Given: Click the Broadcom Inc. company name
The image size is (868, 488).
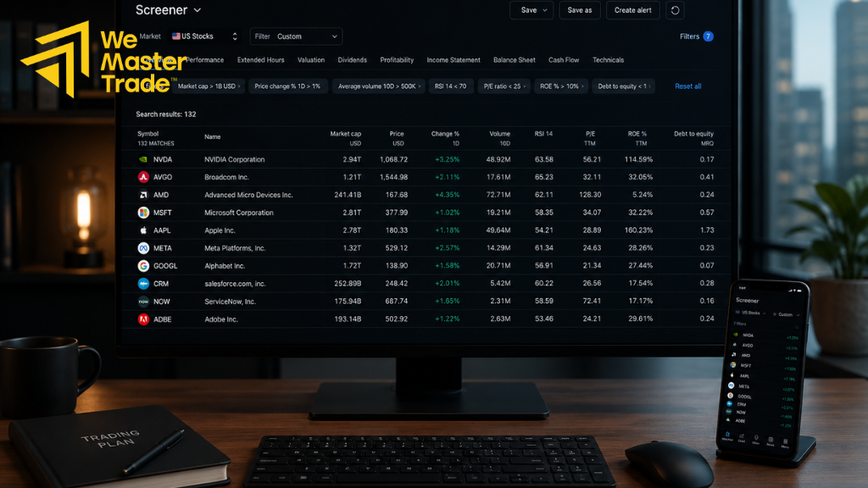Looking at the screenshot, I should pyautogui.click(x=226, y=177).
